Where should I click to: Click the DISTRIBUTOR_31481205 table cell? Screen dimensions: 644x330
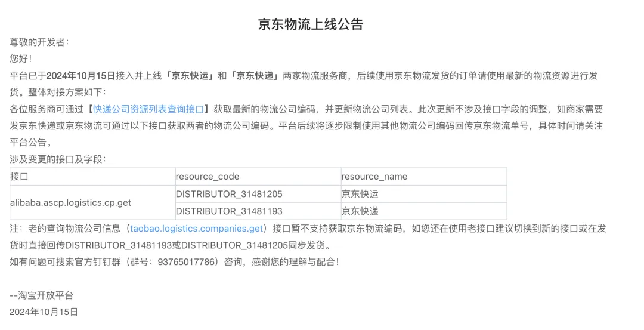[x=258, y=194]
